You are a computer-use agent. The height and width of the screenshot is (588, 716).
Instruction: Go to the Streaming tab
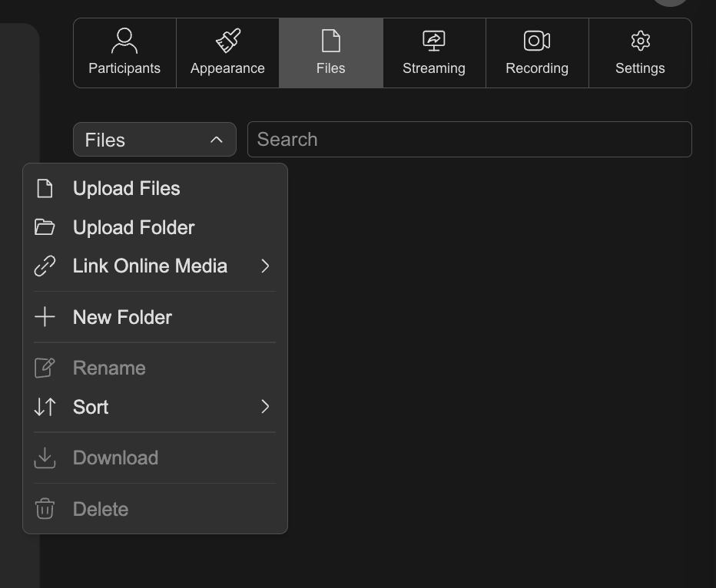coord(434,53)
